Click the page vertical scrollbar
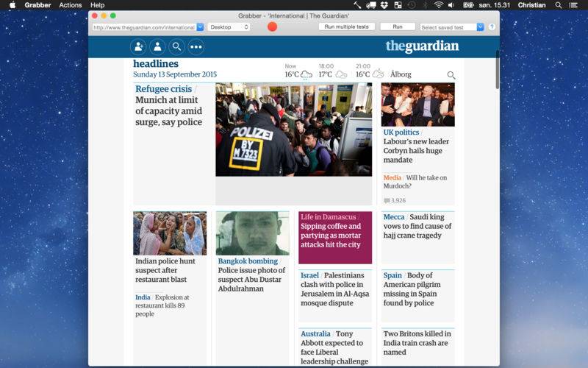This screenshot has height=368, width=588. (x=498, y=70)
